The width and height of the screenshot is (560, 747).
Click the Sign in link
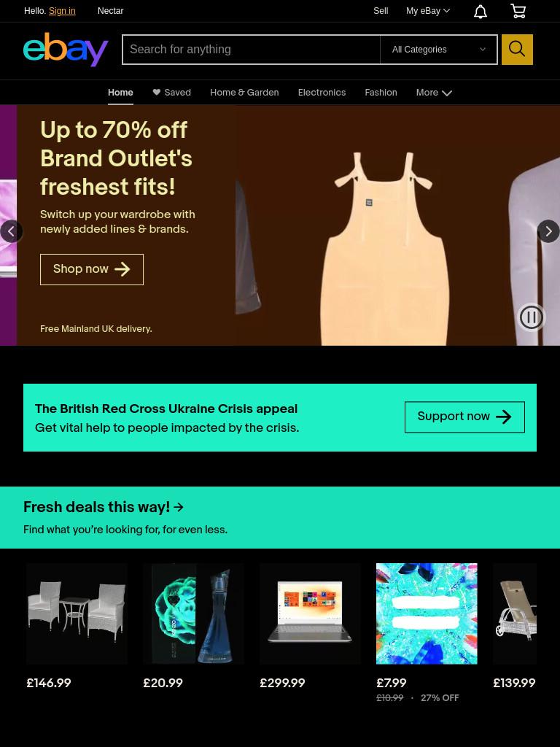coord(62,11)
